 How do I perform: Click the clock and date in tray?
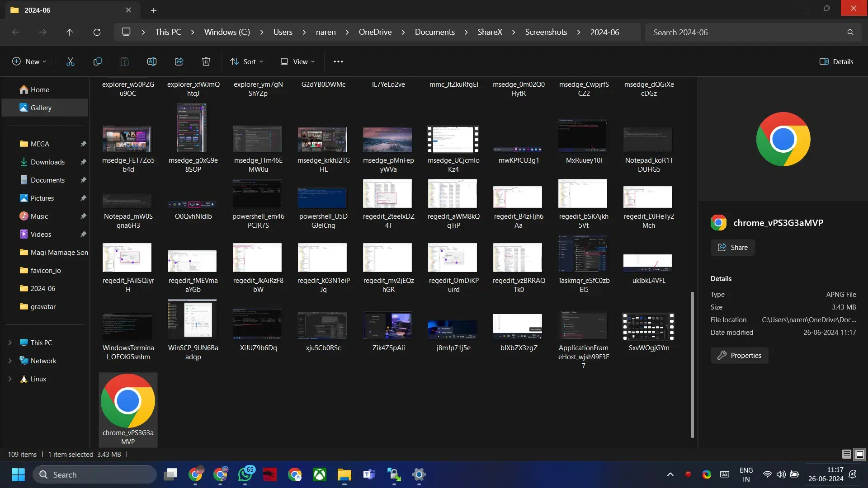pos(826,474)
